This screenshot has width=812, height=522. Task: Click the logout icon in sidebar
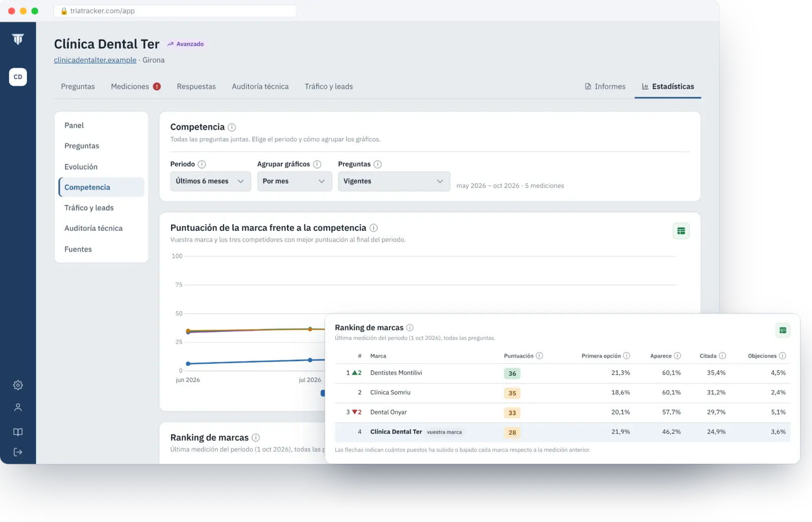click(x=18, y=452)
